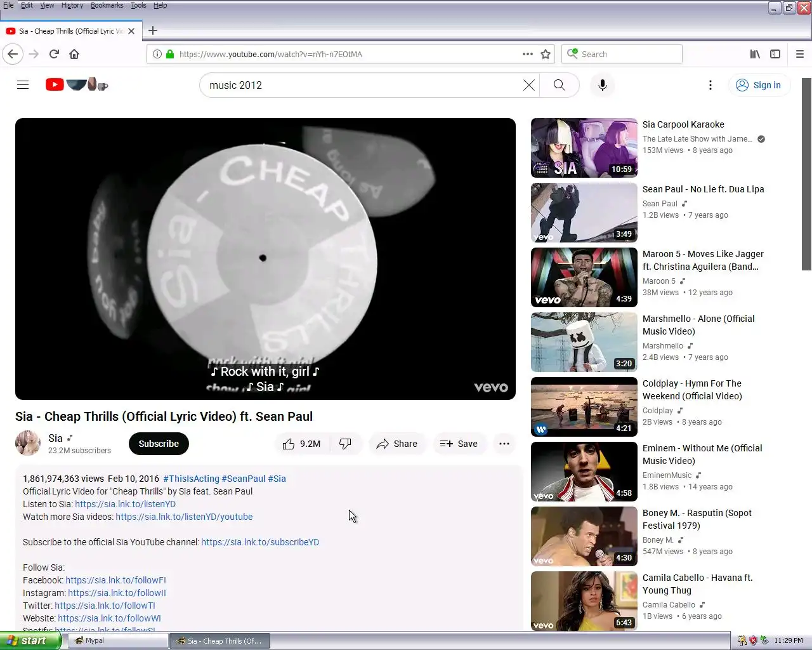The image size is (812, 650).
Task: Click the red shield icon in system tray
Action: tap(753, 640)
